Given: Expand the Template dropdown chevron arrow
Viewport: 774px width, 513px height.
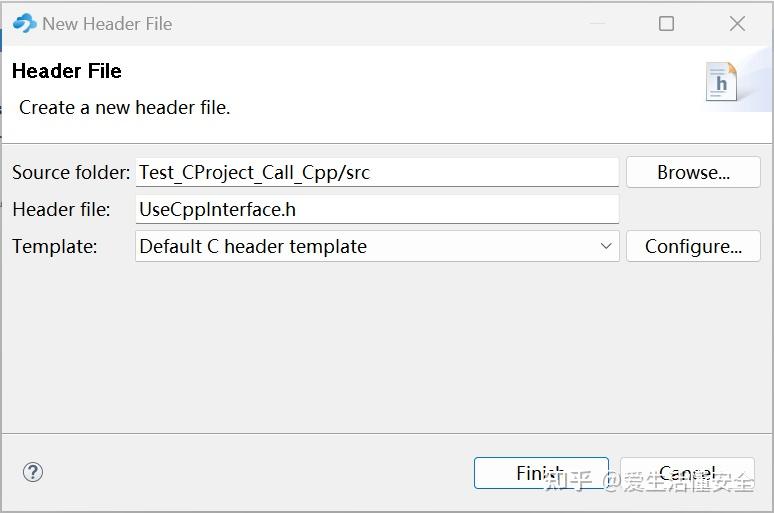Looking at the screenshot, I should coord(606,246).
